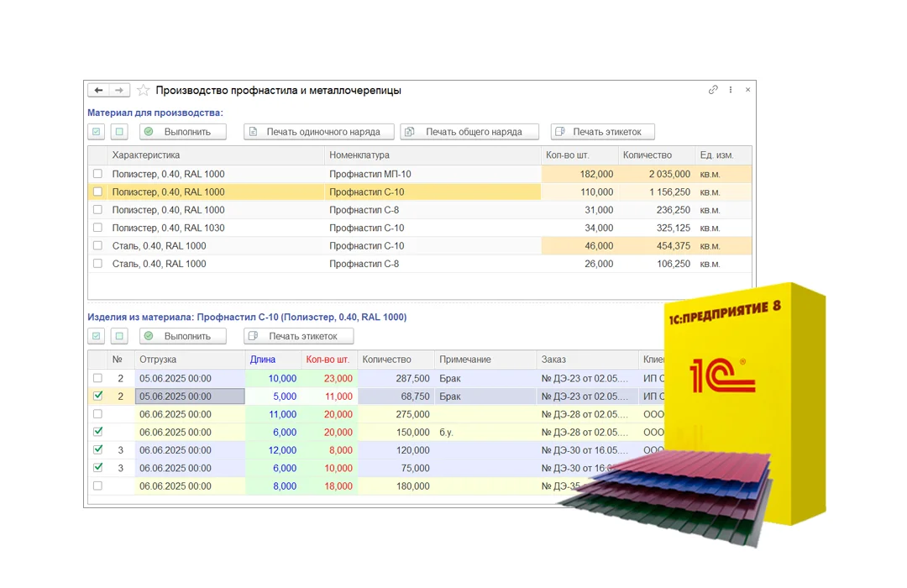Screen dimensions: 907x588
Task: Tick checkbox for highlighted Полиэстер Профнастил С-10 row
Action: [97, 192]
